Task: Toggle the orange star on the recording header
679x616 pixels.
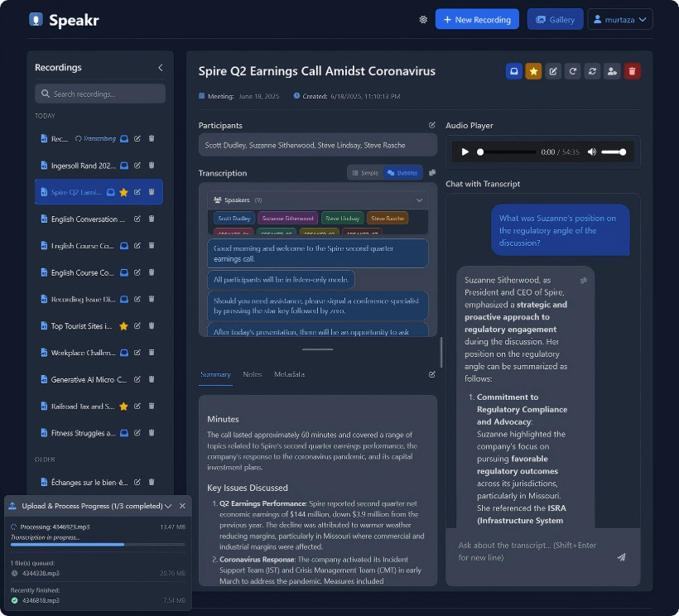Action: tap(533, 71)
